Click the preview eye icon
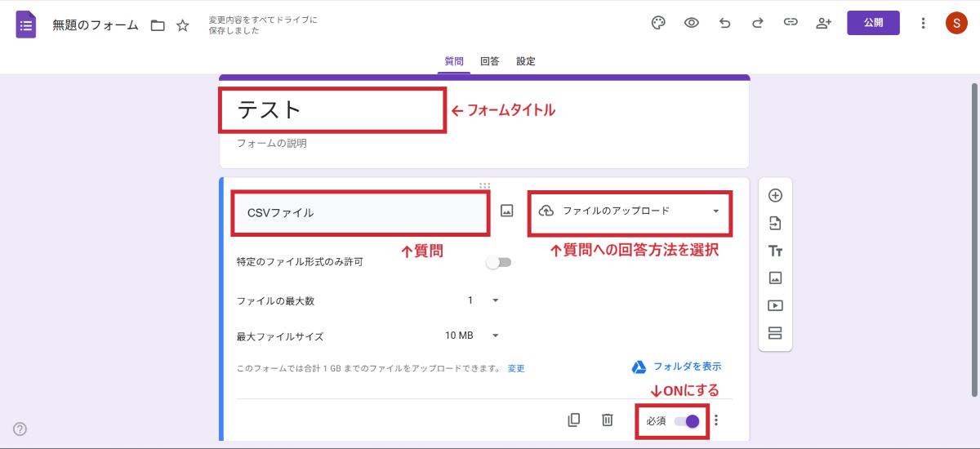This screenshot has width=980, height=449. 692,23
